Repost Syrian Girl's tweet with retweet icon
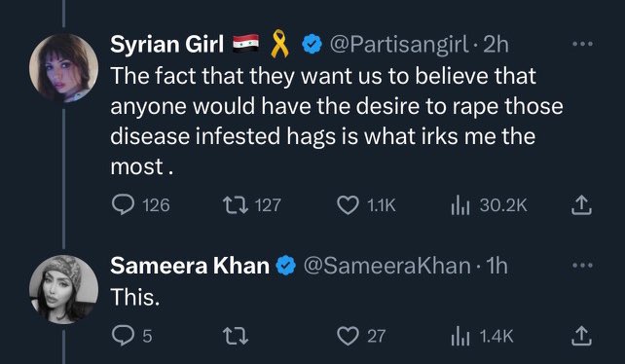This screenshot has height=364, width=625. pyautogui.click(x=236, y=205)
